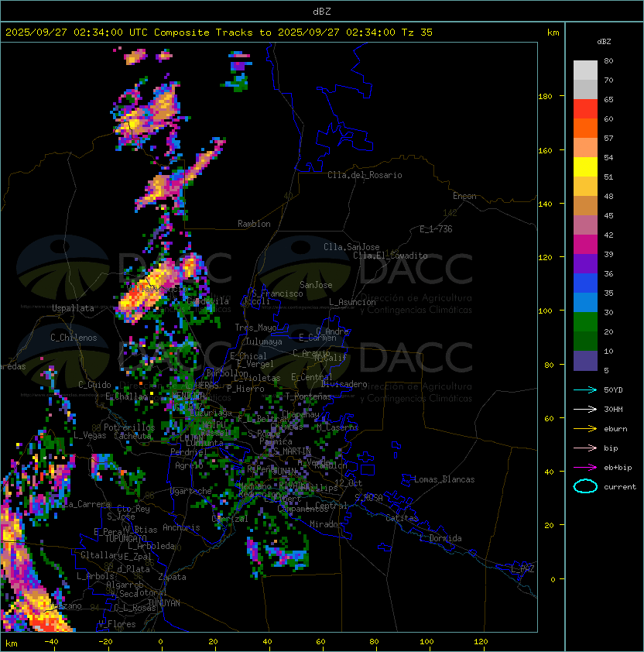The width and height of the screenshot is (644, 652).
Task: Click the L_Asuncion map label
Action: (352, 302)
